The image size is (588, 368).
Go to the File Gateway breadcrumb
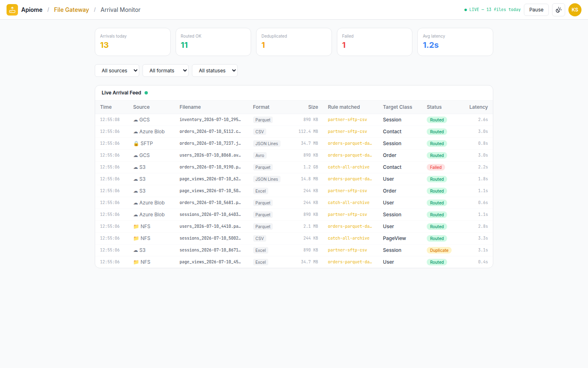tap(71, 10)
